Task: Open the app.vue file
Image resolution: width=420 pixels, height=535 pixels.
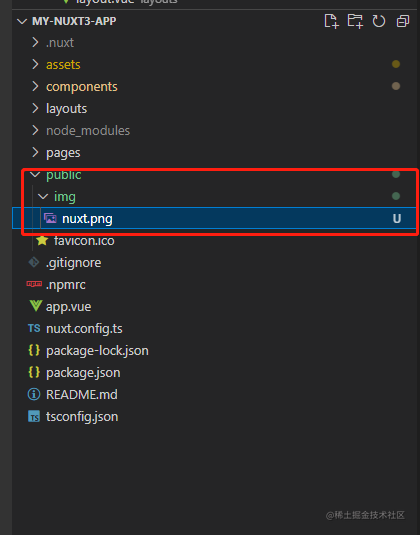Action: 214,306
